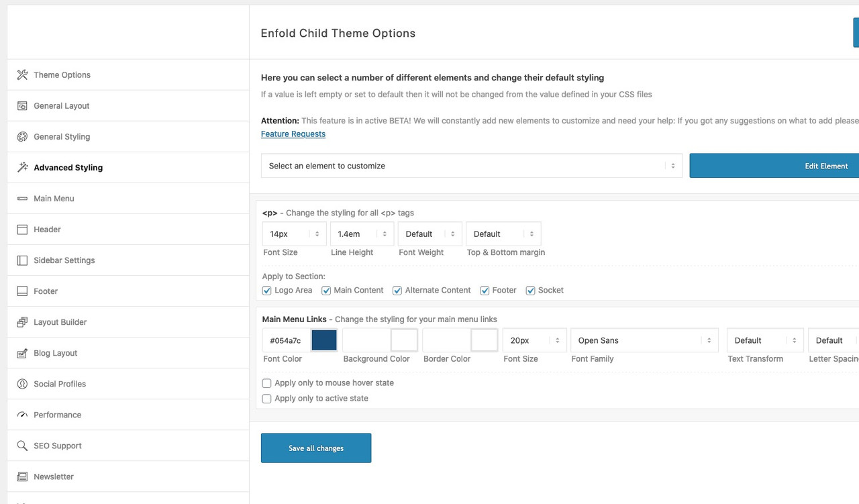The width and height of the screenshot is (859, 504).
Task: Enable Apply only to active state
Action: pos(267,399)
